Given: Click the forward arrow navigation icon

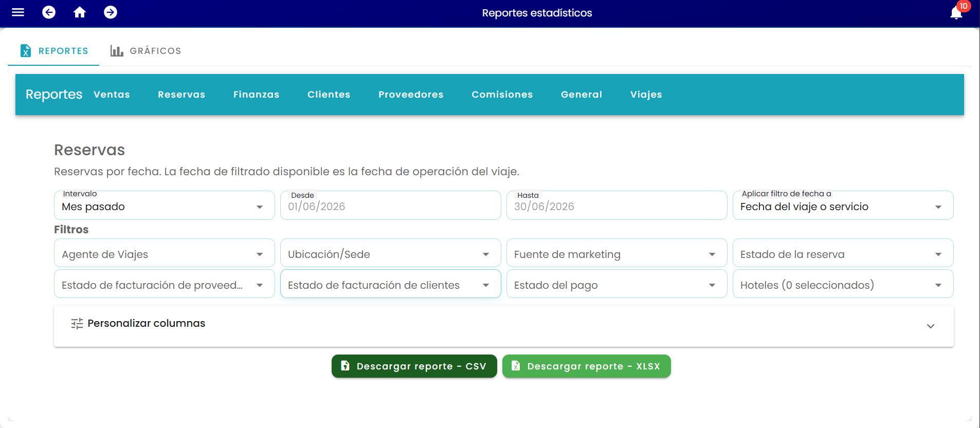Looking at the screenshot, I should pyautogui.click(x=111, y=12).
